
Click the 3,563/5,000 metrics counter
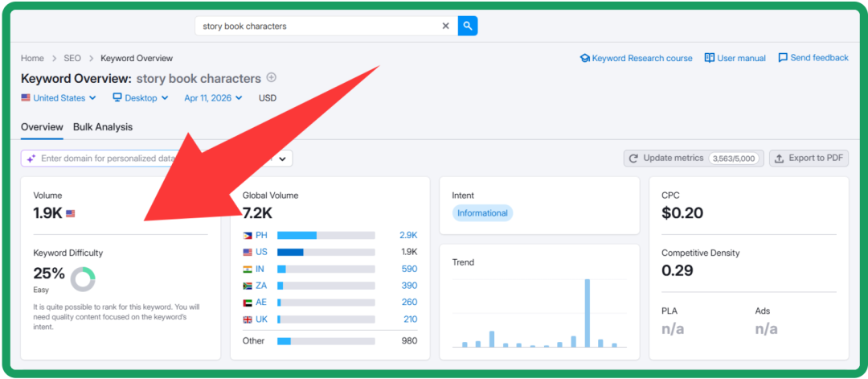733,159
